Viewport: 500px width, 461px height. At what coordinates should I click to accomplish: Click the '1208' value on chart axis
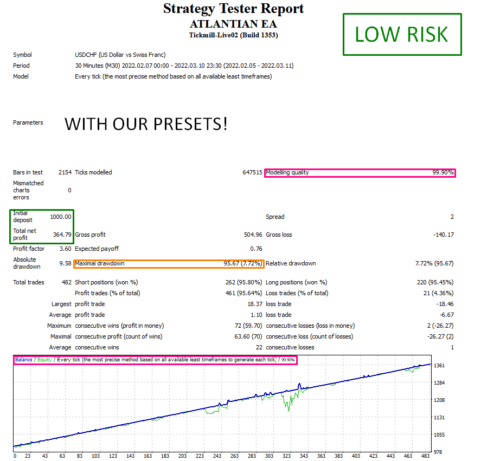(439, 400)
